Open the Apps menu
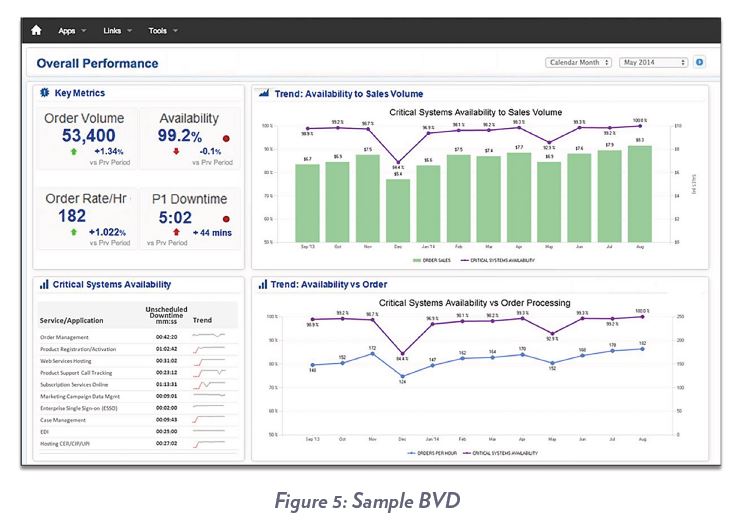The height and width of the screenshot is (523, 742). pyautogui.click(x=72, y=31)
